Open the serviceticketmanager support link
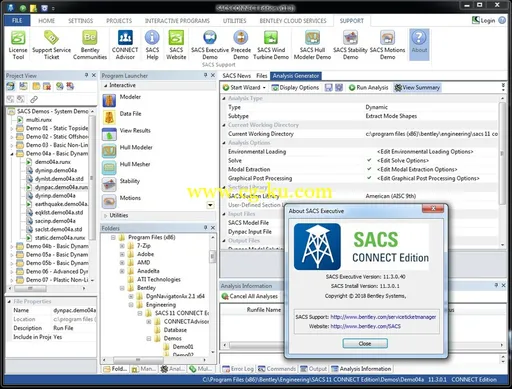Screen dimensions: 512x389 click(x=383, y=317)
